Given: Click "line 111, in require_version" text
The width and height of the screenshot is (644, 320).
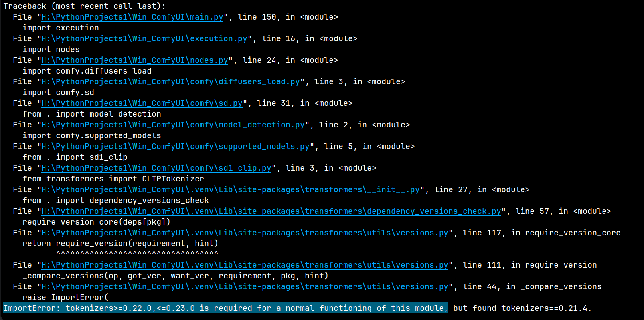Looking at the screenshot, I should click(x=530, y=265).
